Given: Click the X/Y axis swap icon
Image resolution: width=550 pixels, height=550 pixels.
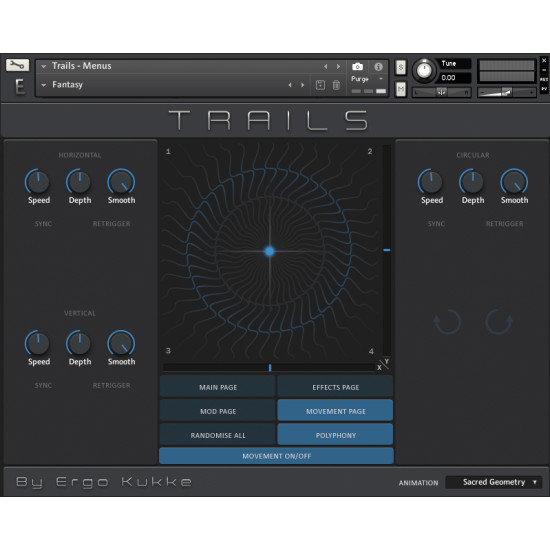Looking at the screenshot, I should pos(383,364).
